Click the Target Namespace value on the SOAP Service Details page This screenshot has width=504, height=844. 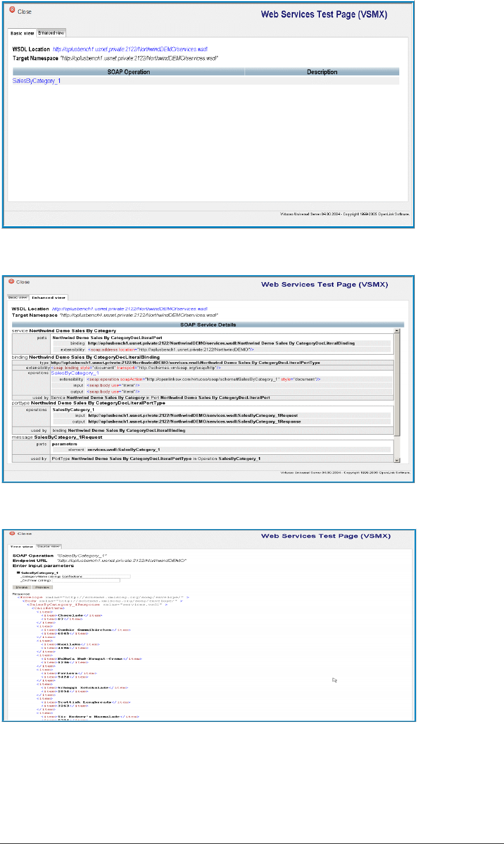pos(139,315)
